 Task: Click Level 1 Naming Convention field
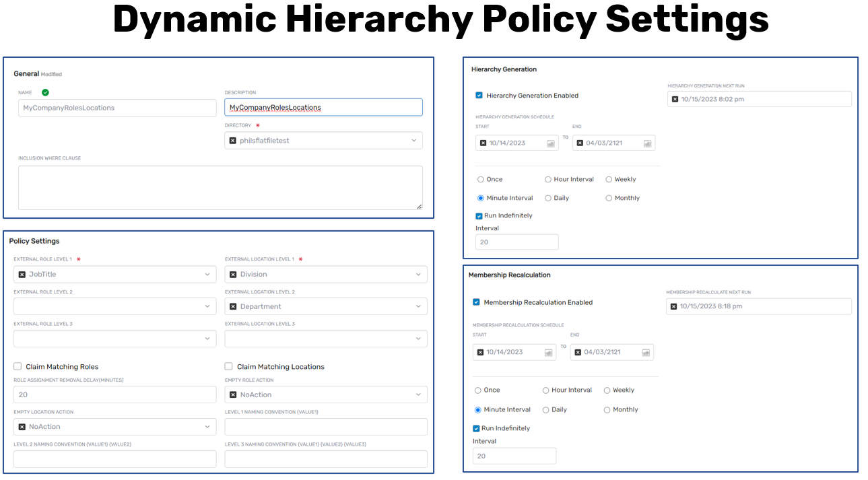(x=326, y=427)
